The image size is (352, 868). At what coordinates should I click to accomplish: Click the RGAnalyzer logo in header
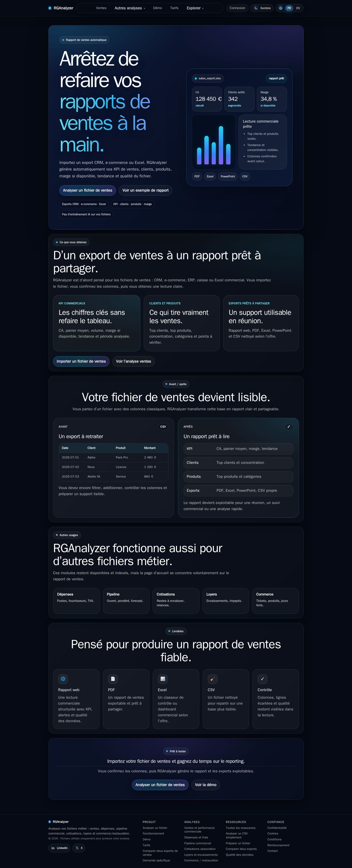[x=61, y=8]
